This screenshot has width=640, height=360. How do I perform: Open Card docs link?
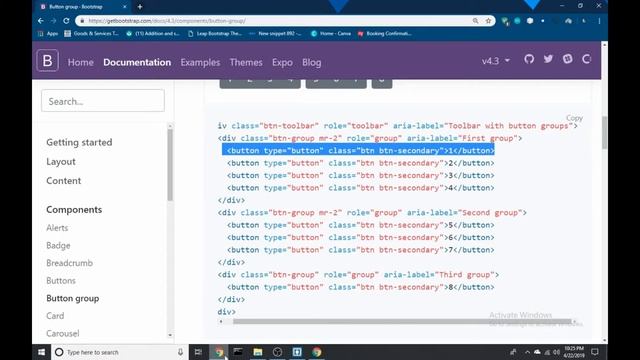(x=55, y=316)
